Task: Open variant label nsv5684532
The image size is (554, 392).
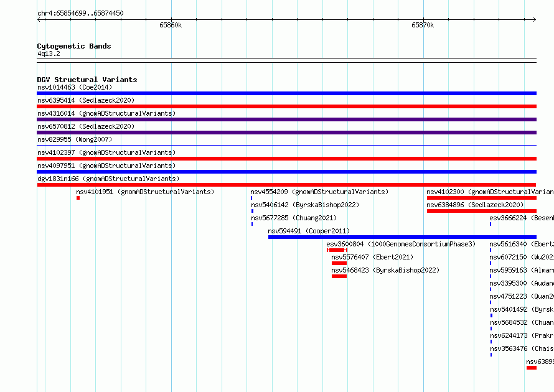Action: (x=522, y=322)
